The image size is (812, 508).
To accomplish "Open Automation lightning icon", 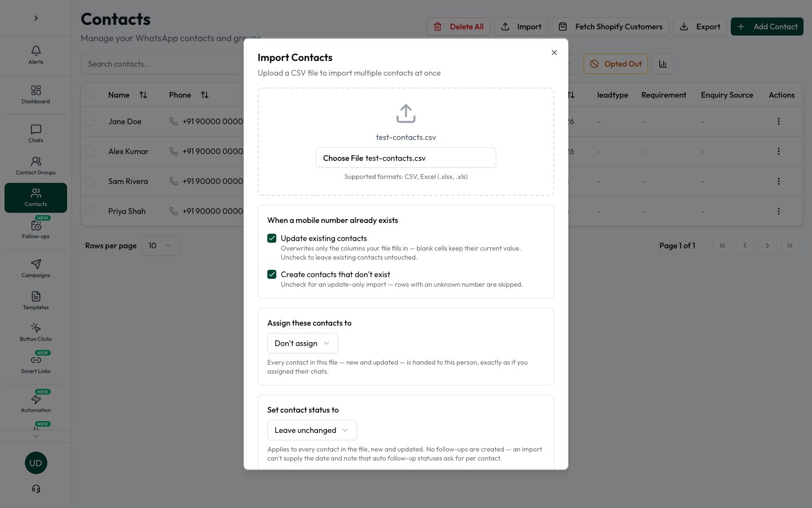I will pos(36,402).
